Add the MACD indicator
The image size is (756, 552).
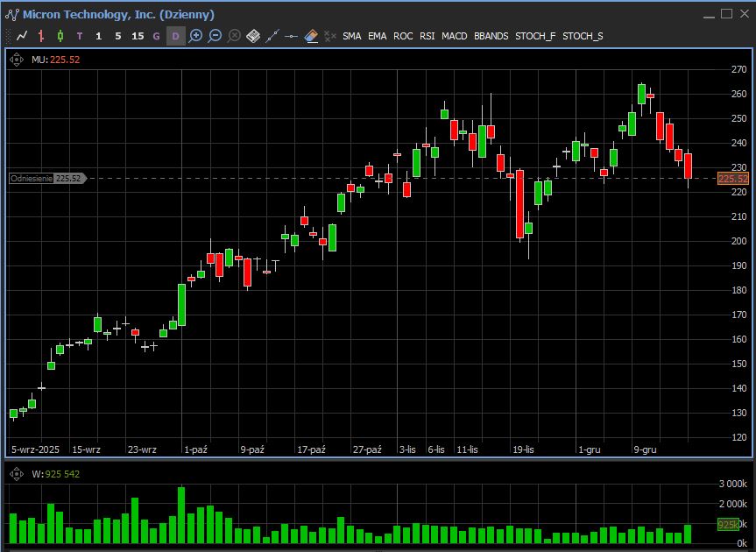454,36
